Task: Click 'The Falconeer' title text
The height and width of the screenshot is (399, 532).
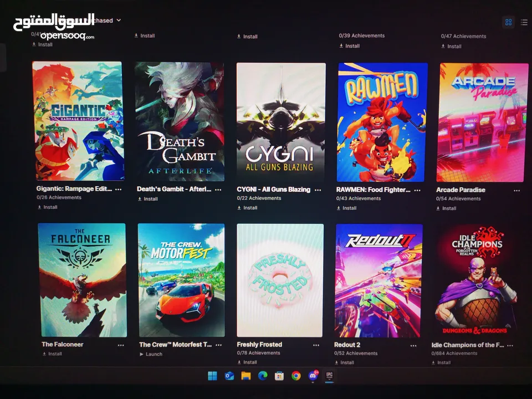Action: pos(63,344)
